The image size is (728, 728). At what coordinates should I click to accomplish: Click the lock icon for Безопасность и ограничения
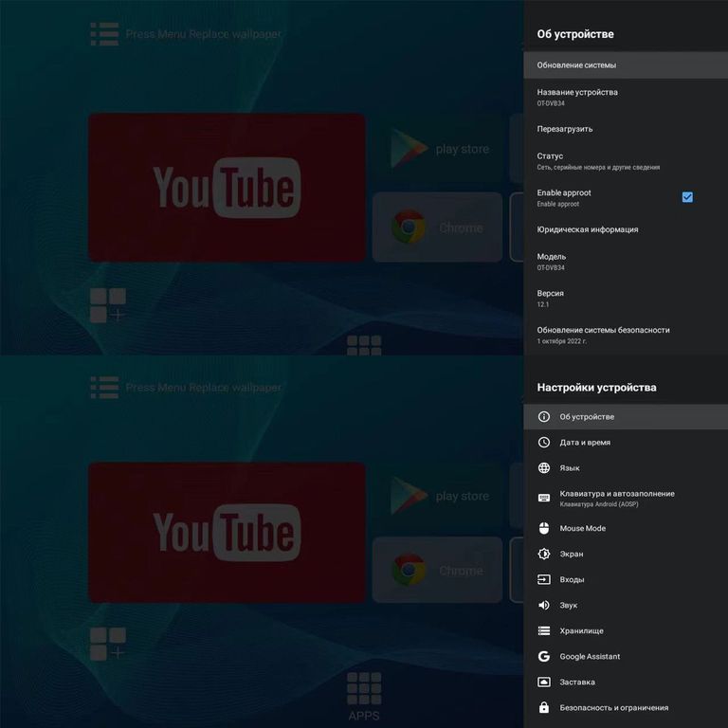point(544,707)
